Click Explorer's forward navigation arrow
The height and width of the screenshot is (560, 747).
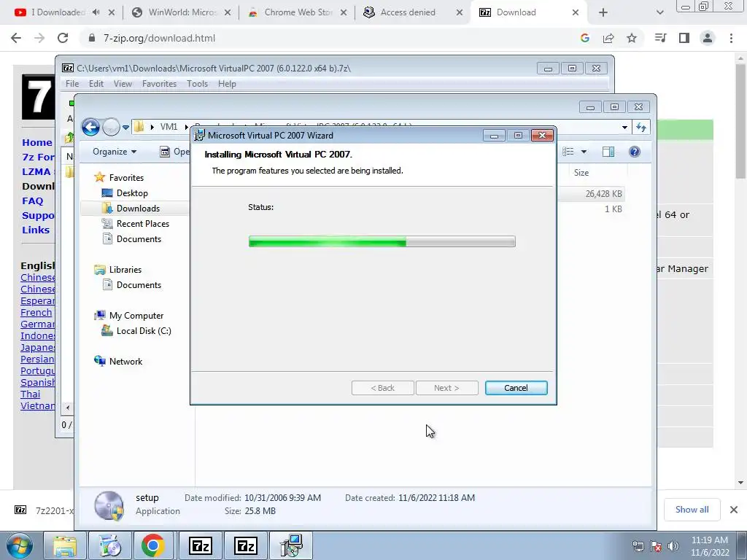(111, 127)
